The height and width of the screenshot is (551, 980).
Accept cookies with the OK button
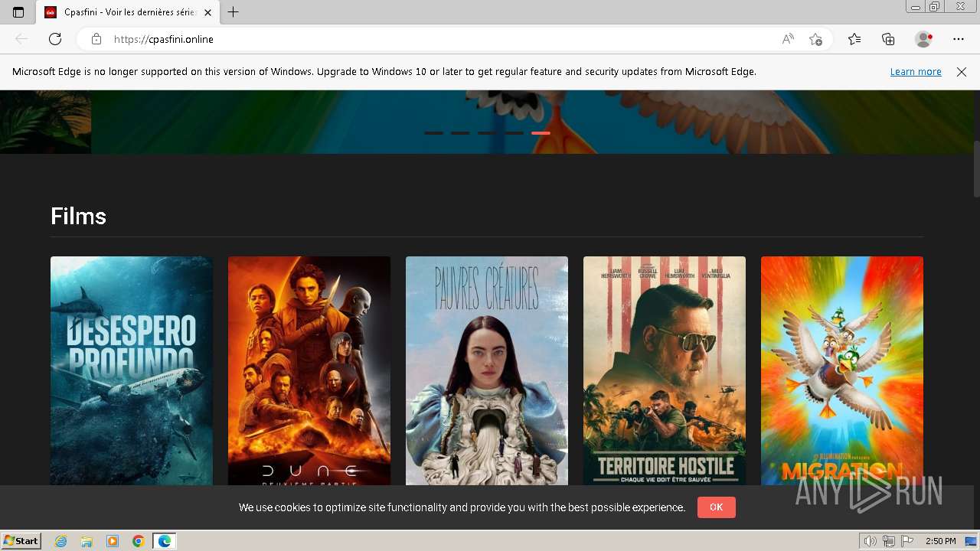717,507
